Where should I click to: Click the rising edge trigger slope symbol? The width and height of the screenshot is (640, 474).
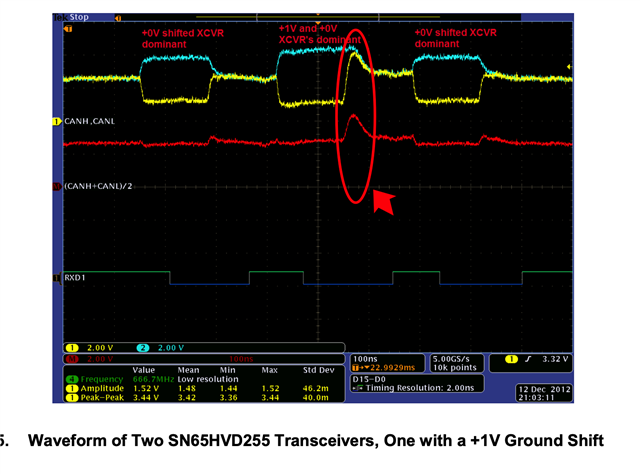tap(528, 359)
